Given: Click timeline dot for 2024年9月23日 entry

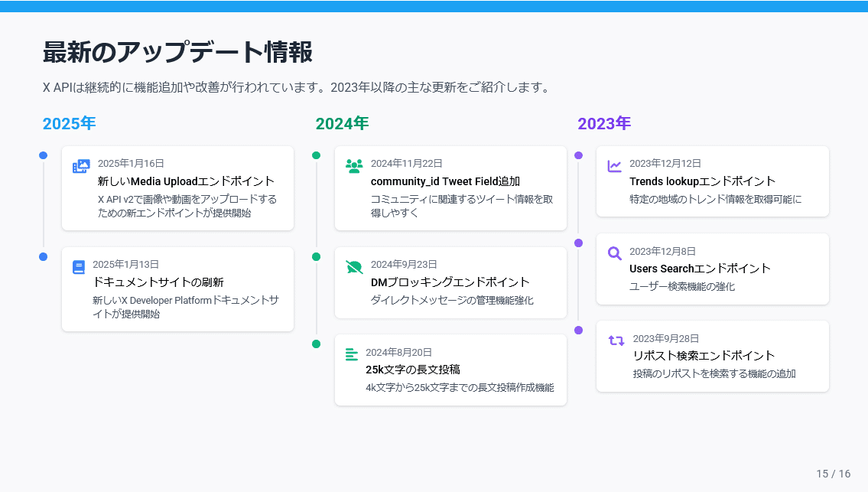Looking at the screenshot, I should 316,256.
